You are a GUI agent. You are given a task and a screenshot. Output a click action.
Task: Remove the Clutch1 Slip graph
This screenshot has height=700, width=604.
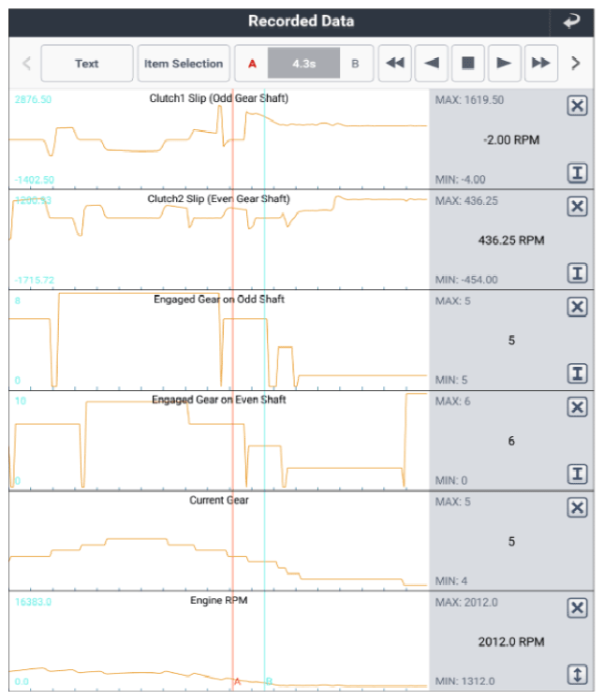click(577, 106)
